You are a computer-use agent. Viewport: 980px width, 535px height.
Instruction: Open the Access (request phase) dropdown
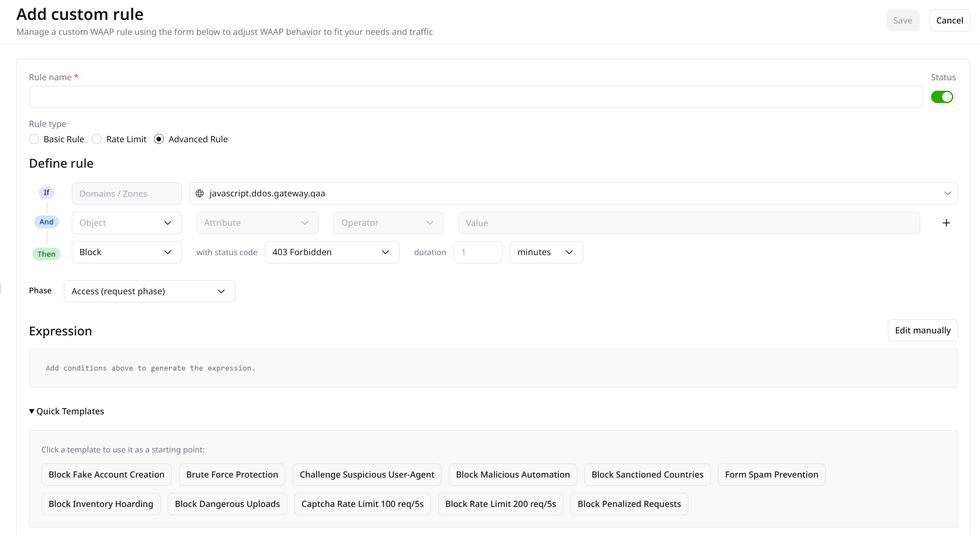149,291
